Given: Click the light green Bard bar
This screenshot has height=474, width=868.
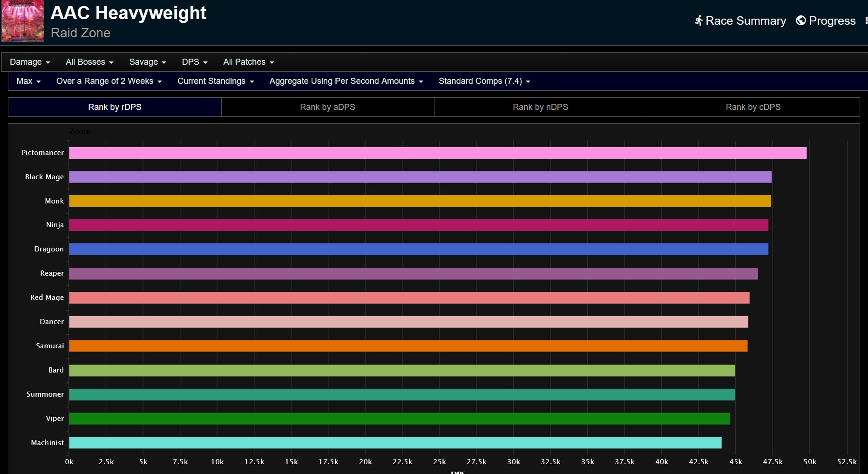Looking at the screenshot, I should coord(402,370).
